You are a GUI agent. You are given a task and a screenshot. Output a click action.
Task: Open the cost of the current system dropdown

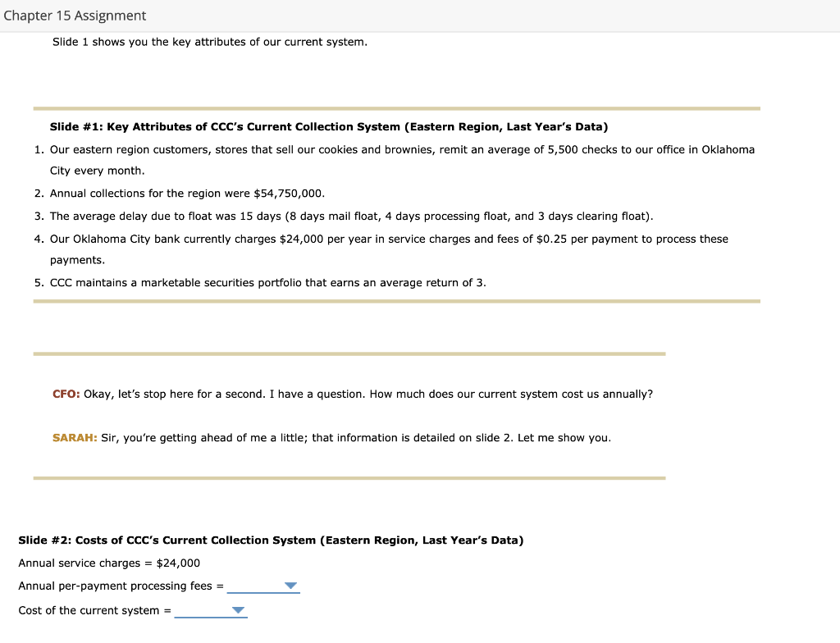pos(211,611)
